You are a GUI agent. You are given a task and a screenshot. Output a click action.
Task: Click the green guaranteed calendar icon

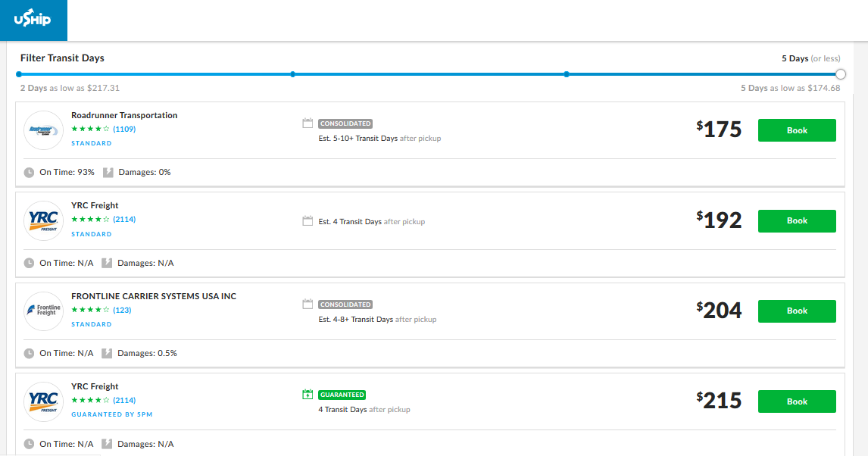(308, 395)
